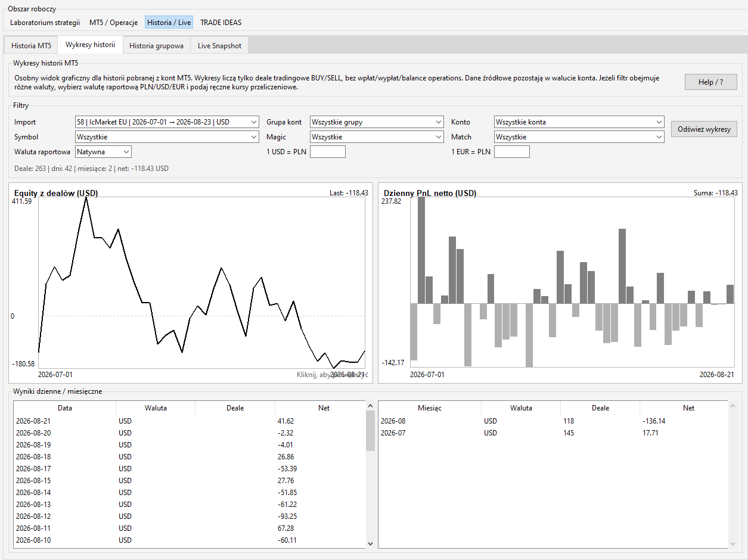Select the Historia / Live workspace tab
The image size is (748, 560).
coord(169,23)
